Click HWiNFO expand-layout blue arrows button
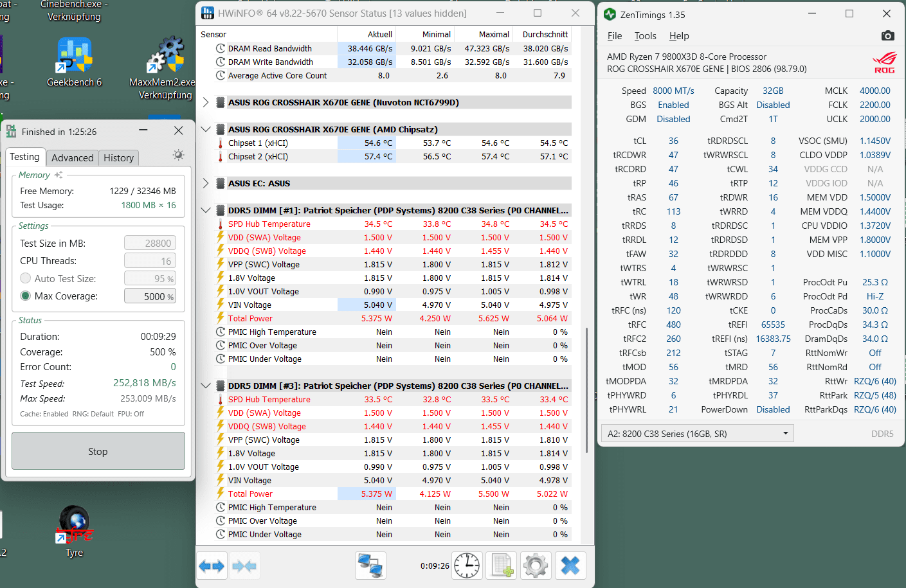 click(x=212, y=566)
